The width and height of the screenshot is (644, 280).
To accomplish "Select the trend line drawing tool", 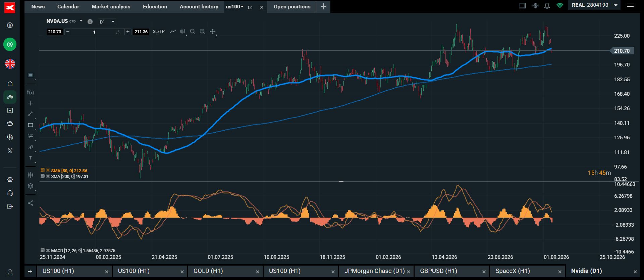I will (31, 114).
